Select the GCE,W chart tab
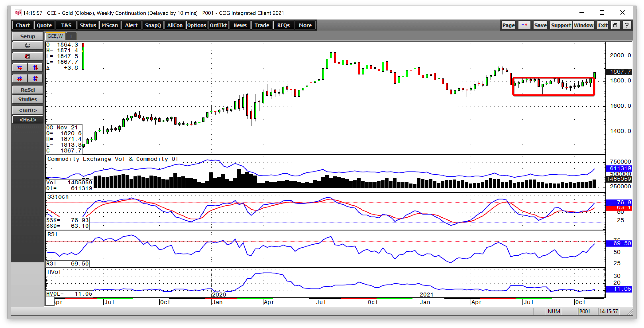This screenshot has height=328, width=644. (x=55, y=36)
